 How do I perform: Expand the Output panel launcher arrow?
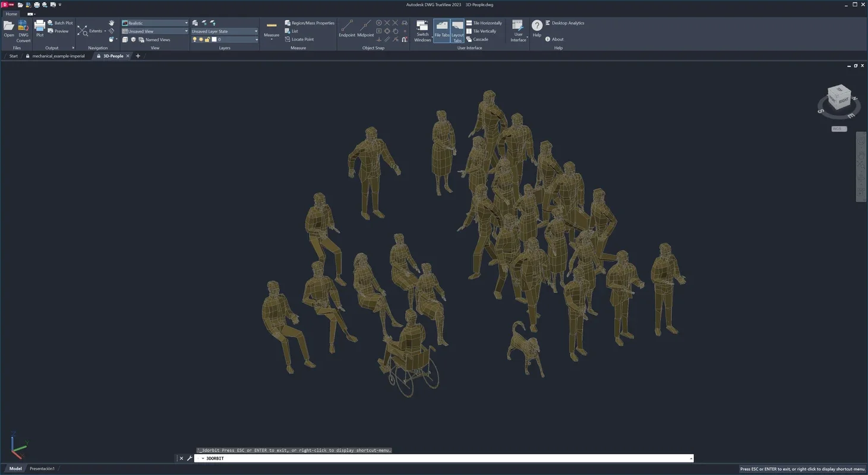(x=73, y=48)
